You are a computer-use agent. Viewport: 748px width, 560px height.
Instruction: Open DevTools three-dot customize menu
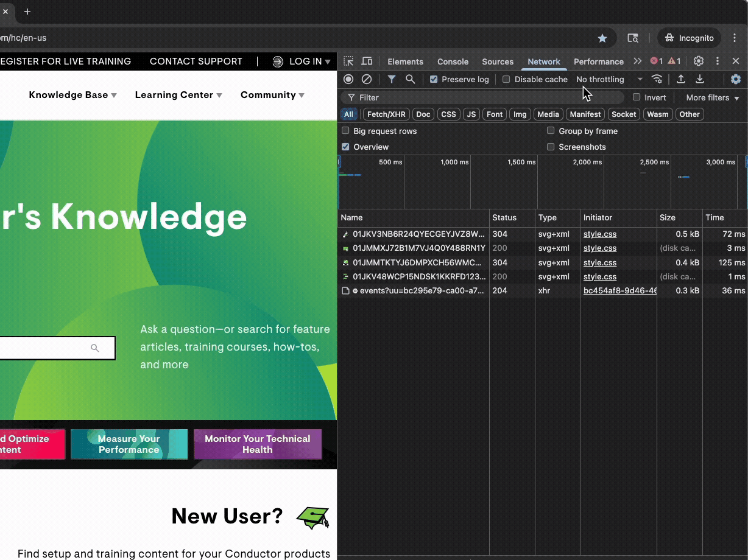click(x=718, y=61)
